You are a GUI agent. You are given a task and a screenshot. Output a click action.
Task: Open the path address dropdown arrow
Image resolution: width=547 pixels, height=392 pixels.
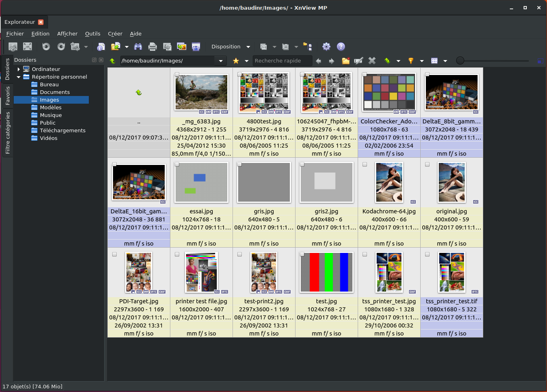click(x=221, y=61)
